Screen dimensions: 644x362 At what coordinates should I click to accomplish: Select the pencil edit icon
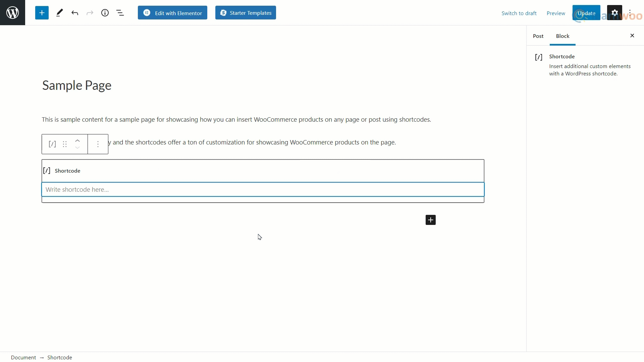[x=60, y=13]
